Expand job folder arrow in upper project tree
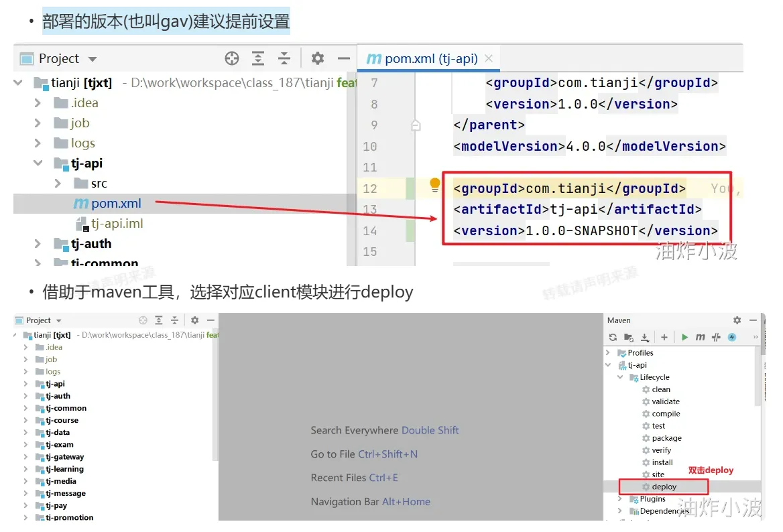This screenshot has height=532, width=783. [38, 123]
